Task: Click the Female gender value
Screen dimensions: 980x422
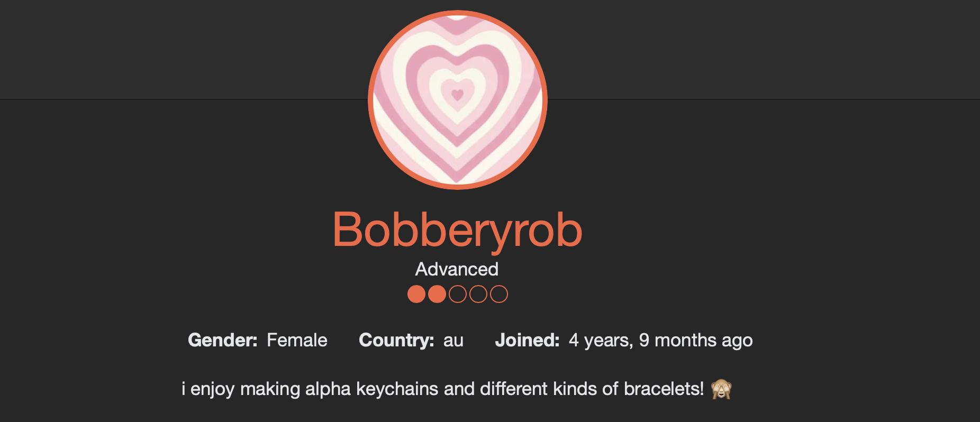Action: pyautogui.click(x=297, y=340)
